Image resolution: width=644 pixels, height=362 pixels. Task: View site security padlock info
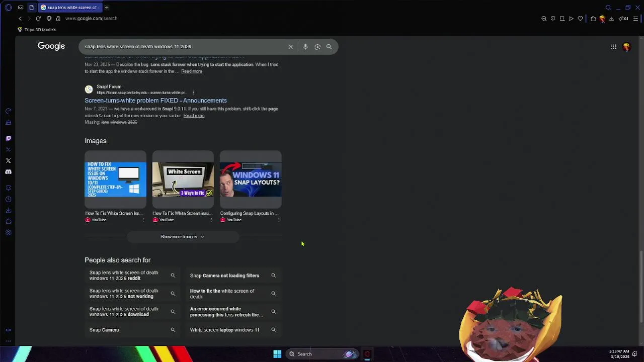[58, 19]
